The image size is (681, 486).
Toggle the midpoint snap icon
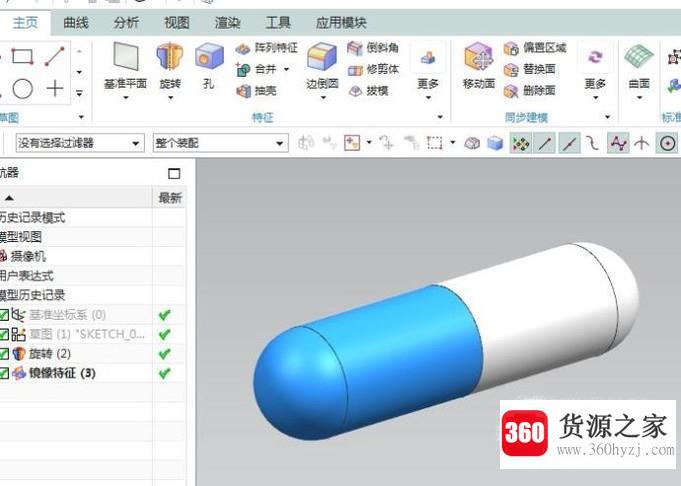(x=569, y=143)
